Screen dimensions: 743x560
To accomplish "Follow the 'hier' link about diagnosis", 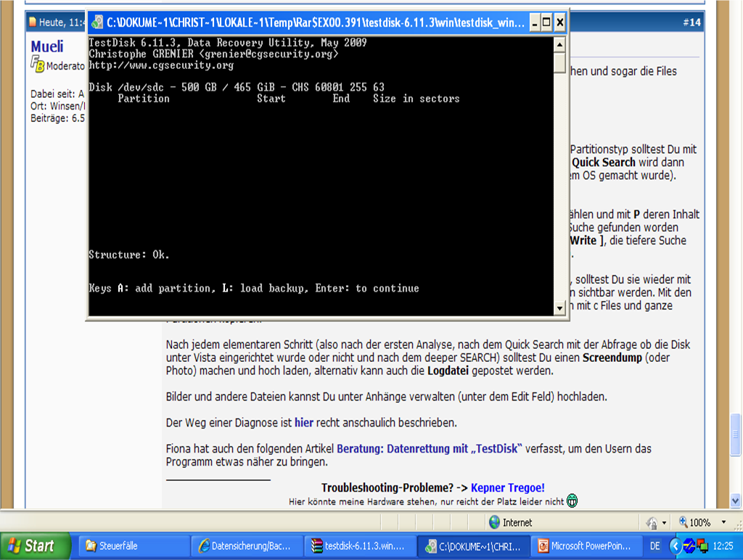I will pos(304,423).
